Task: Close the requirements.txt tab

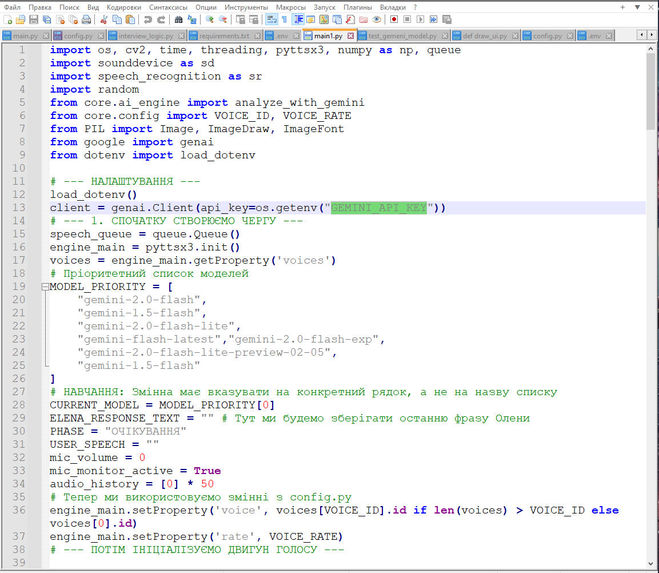Action: [x=258, y=36]
